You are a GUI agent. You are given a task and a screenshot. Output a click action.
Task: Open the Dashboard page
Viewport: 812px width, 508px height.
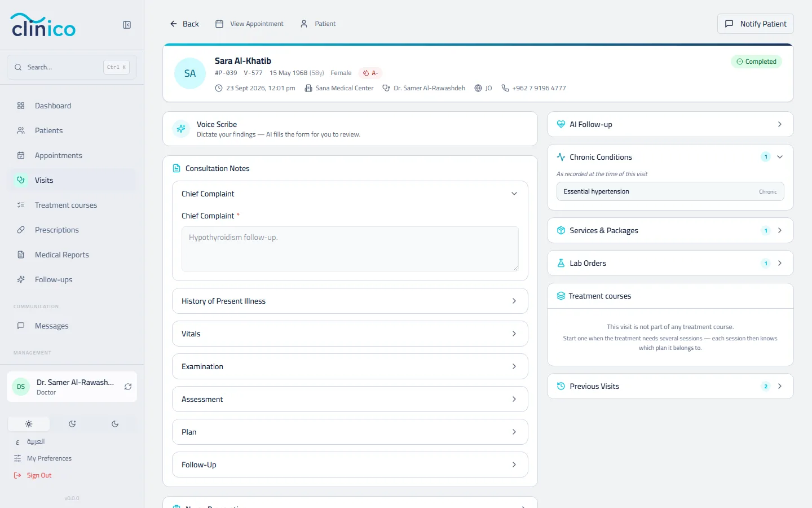(x=72, y=106)
